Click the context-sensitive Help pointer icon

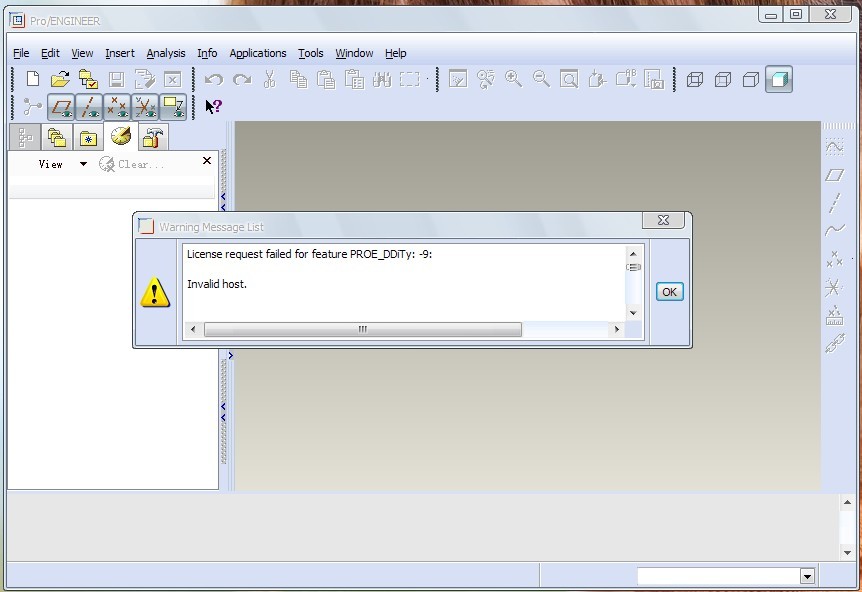(213, 106)
